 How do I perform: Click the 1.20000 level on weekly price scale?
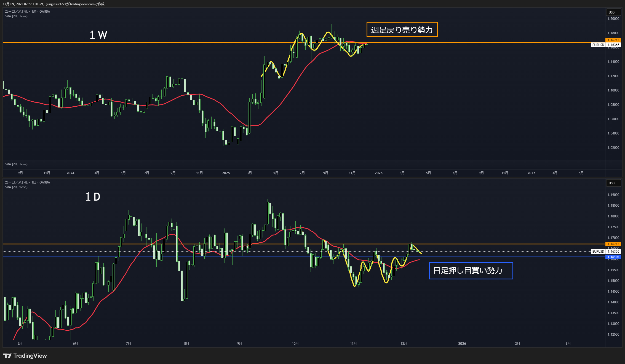point(613,19)
